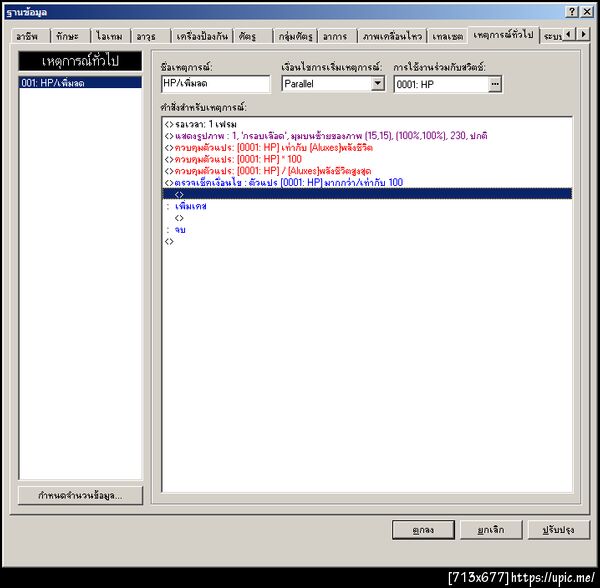The height and width of the screenshot is (588, 600).
Task: Click the กำหนดจำนวนข้อมูล... button
Action: (80, 495)
